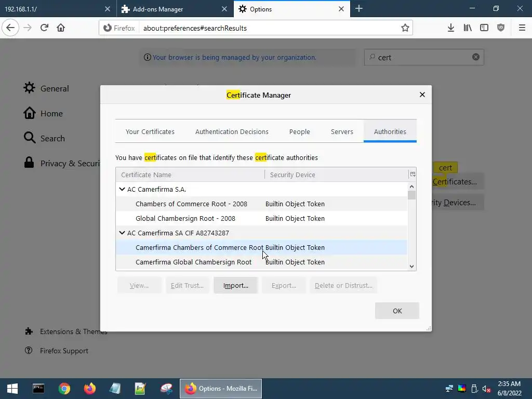The image size is (532, 399).
Task: Open the Library toolbar icon
Action: [468, 28]
